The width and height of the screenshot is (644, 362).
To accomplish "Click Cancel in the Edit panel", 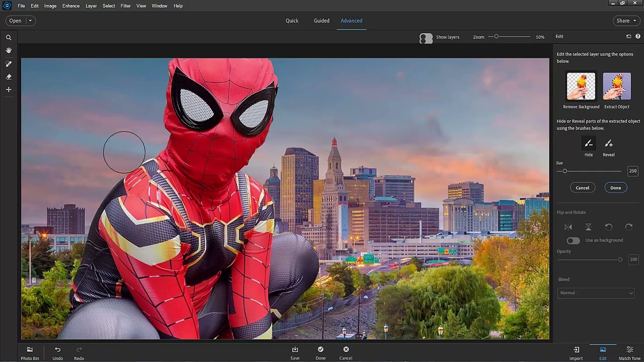I will pyautogui.click(x=582, y=188).
